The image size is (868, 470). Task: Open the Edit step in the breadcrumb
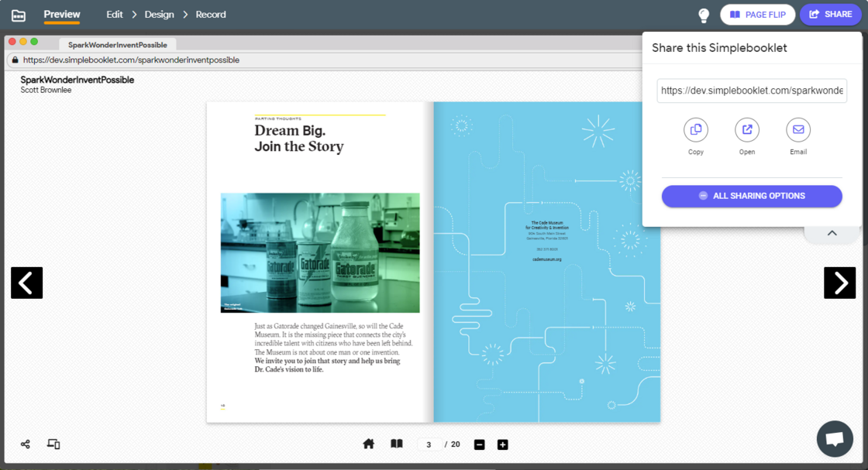click(114, 14)
